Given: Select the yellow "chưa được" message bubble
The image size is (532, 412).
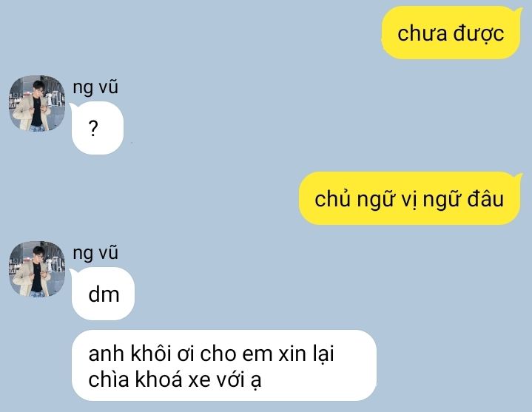Looking at the screenshot, I should pos(451,33).
